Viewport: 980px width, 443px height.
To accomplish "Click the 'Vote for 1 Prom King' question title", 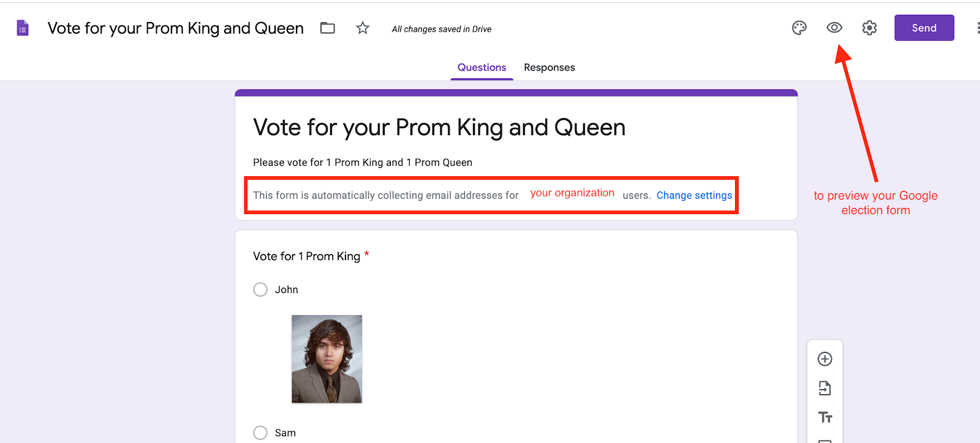I will [307, 256].
